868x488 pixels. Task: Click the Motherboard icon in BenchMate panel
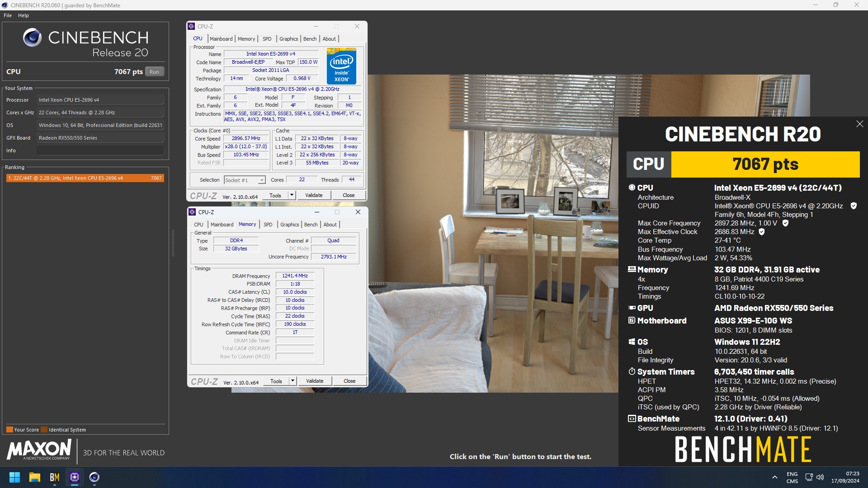click(x=632, y=320)
